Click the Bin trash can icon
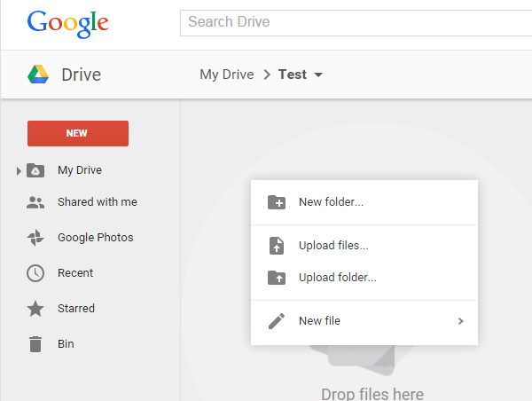Screen dimensions: 532x401 [35, 344]
